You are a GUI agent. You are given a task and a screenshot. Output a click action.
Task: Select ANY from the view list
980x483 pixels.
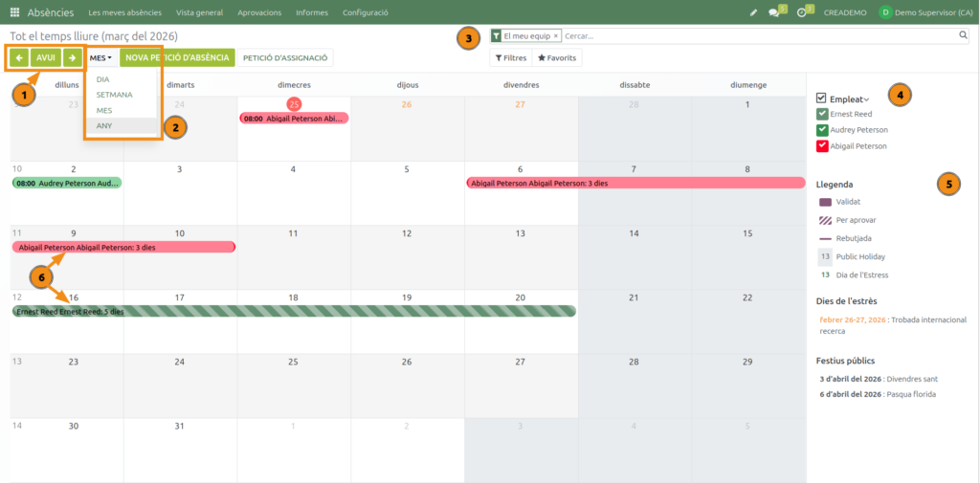104,125
